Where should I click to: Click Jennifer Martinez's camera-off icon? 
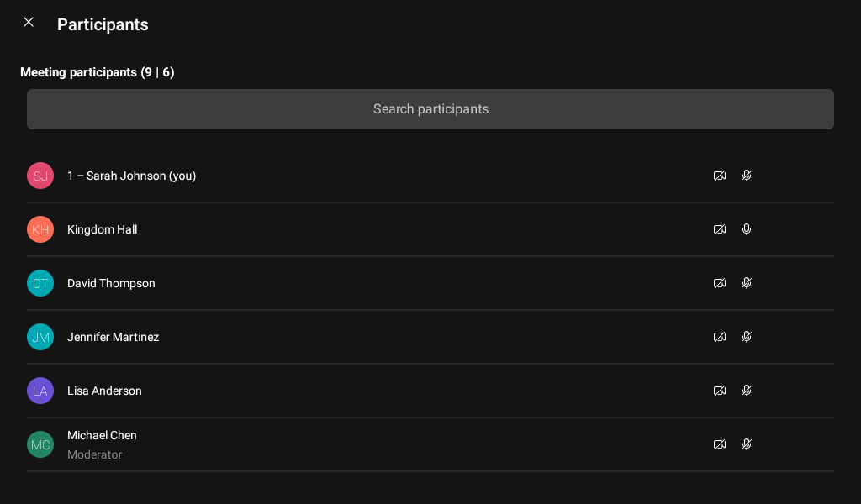720,337
